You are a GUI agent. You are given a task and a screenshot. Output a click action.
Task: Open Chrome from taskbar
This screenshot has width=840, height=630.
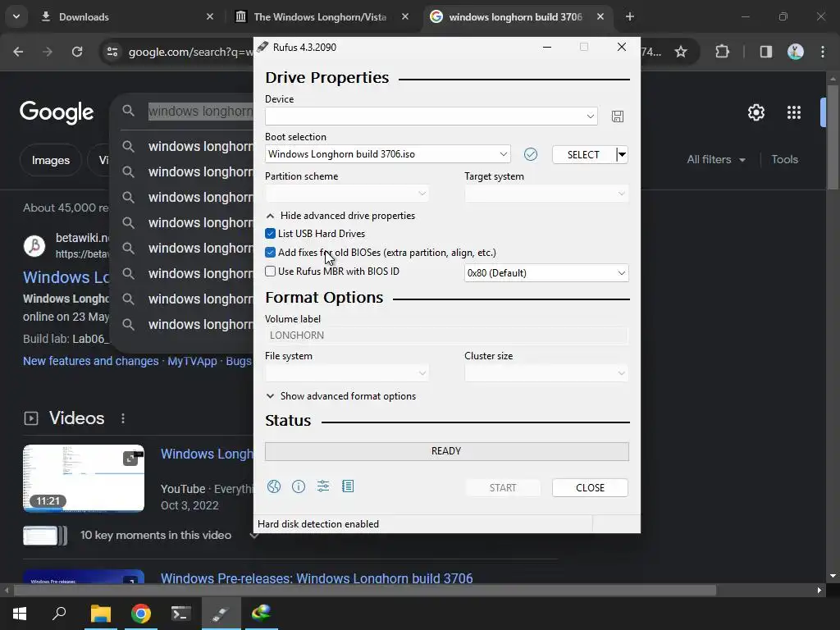[x=141, y=614]
